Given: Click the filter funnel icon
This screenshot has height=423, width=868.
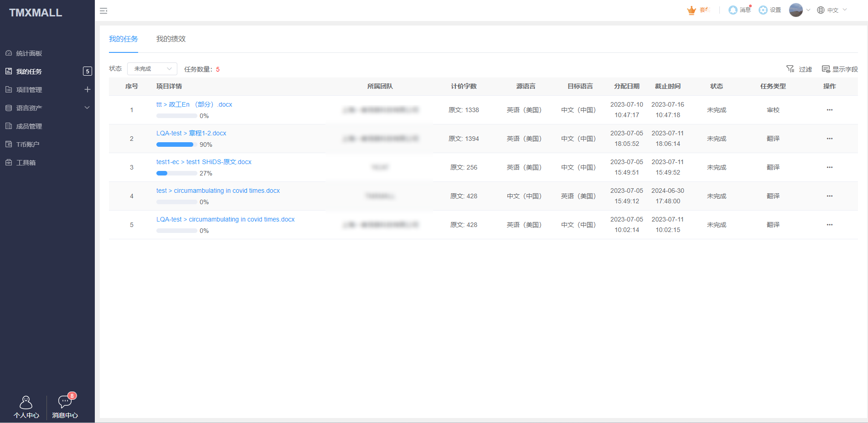Looking at the screenshot, I should pos(790,69).
